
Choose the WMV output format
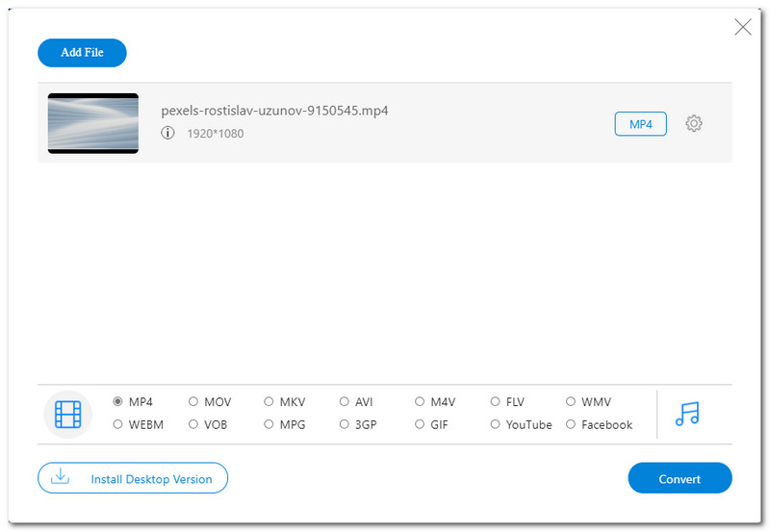pos(571,402)
